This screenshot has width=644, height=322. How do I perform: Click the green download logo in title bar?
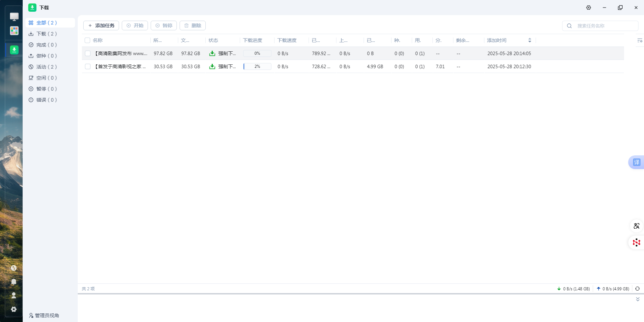pos(32,8)
